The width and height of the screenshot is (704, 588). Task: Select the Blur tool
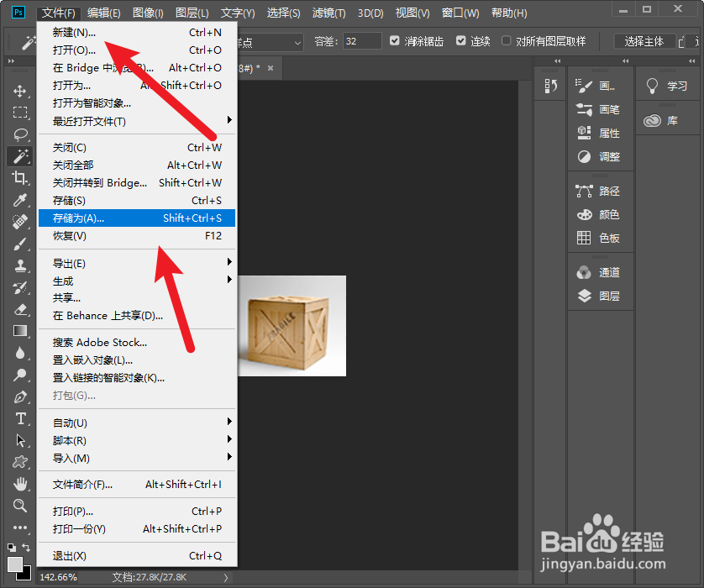(20, 353)
